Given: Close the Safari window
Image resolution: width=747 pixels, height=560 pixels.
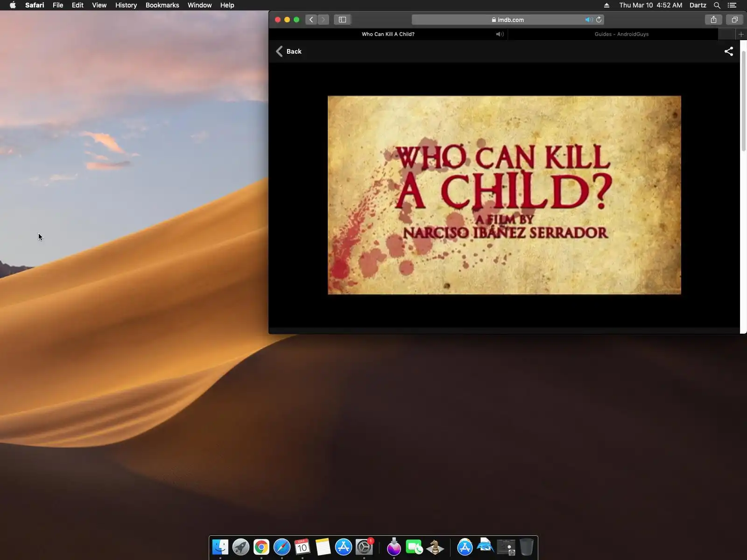Looking at the screenshot, I should (278, 20).
